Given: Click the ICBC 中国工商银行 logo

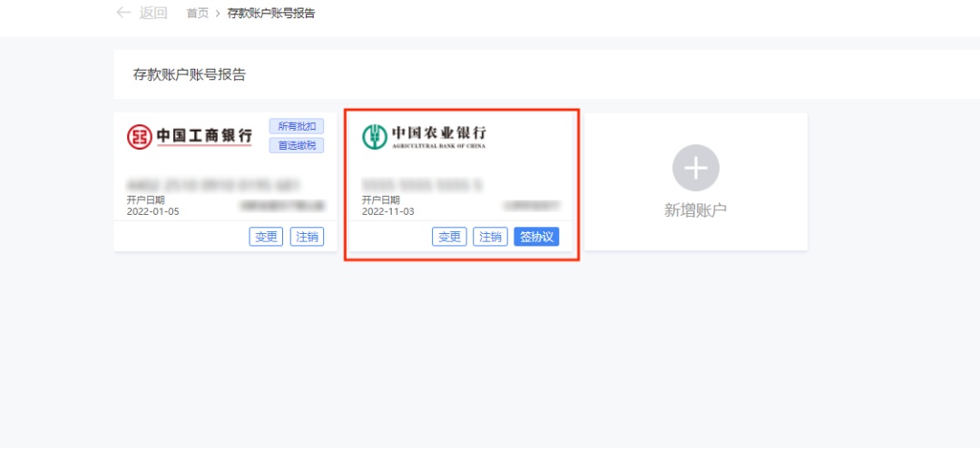Looking at the screenshot, I should tap(190, 136).
